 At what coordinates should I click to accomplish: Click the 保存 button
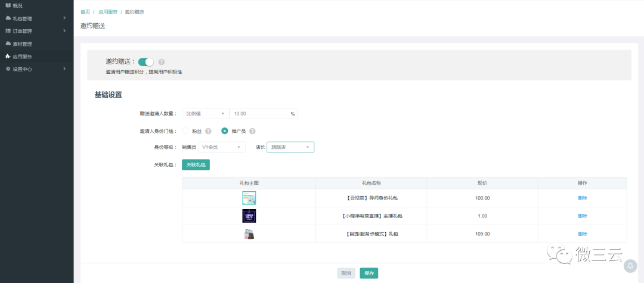[369, 273]
